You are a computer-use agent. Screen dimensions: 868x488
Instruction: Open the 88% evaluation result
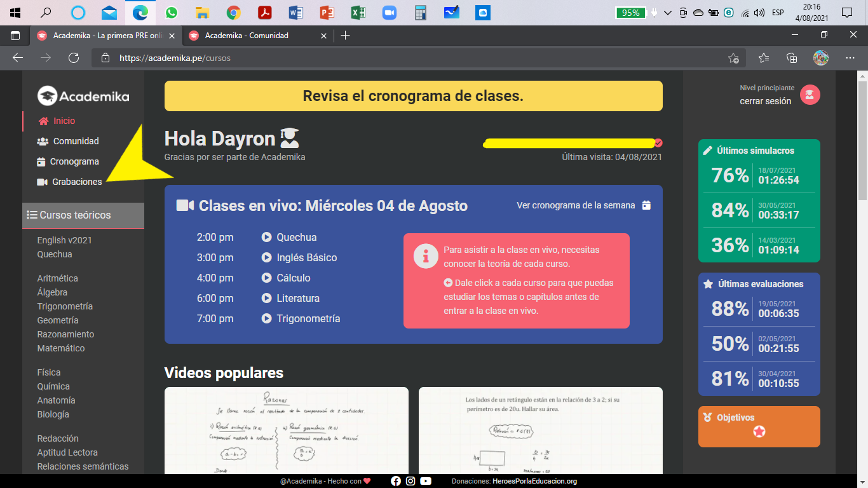pos(759,309)
